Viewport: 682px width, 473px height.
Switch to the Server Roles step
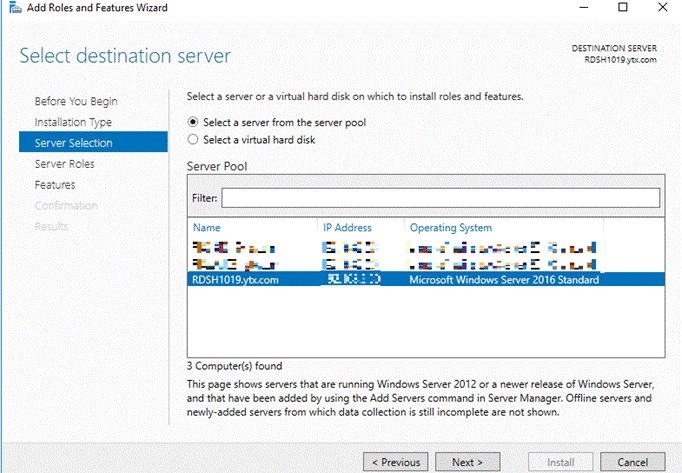point(64,164)
